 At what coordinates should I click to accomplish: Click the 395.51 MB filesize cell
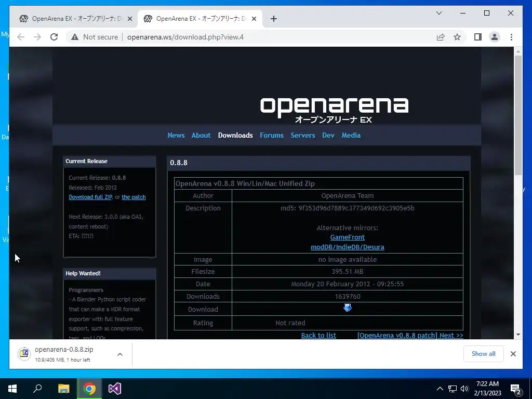click(348, 271)
